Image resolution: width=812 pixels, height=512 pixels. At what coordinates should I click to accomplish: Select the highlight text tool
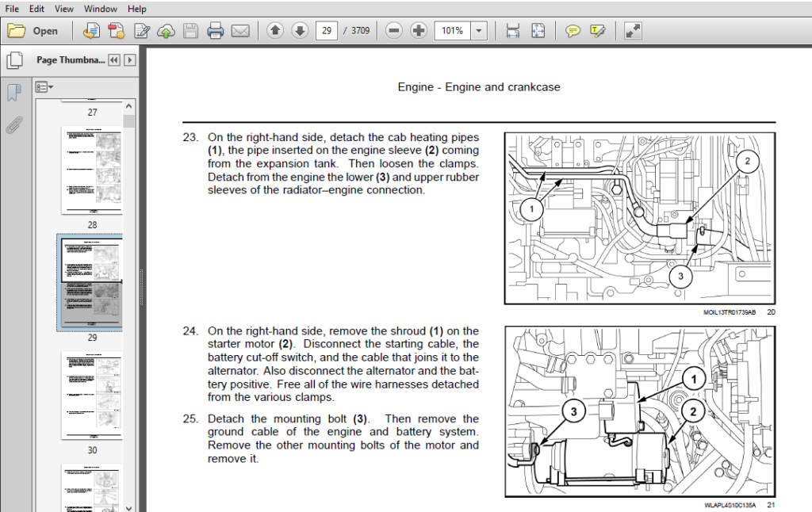point(597,31)
